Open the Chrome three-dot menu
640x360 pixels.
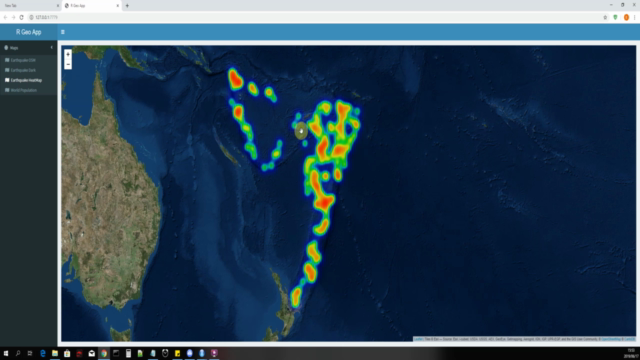635,18
